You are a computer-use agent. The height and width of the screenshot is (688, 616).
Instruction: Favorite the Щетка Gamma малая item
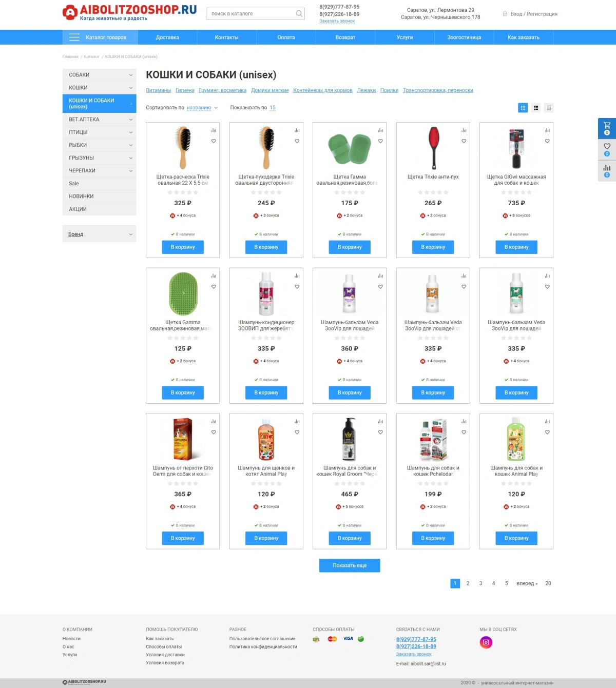[214, 287]
